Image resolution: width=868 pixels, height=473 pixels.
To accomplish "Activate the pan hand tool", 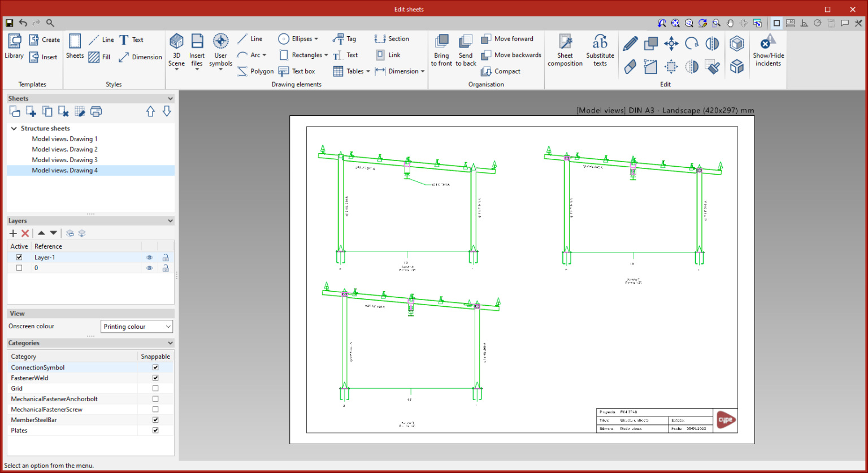I will 730,23.
